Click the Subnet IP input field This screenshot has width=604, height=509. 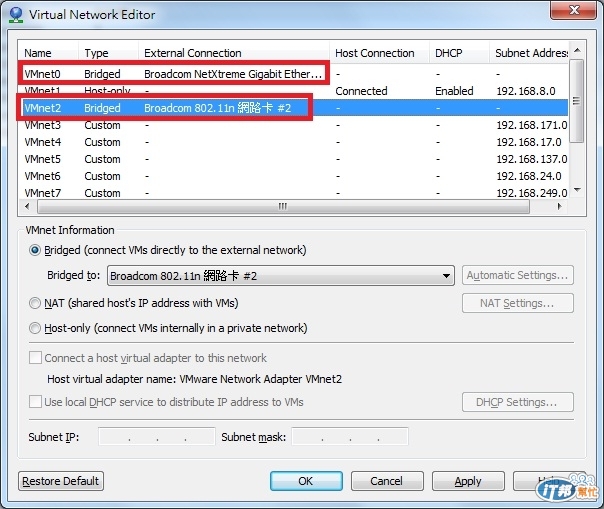pyautogui.click(x=157, y=437)
